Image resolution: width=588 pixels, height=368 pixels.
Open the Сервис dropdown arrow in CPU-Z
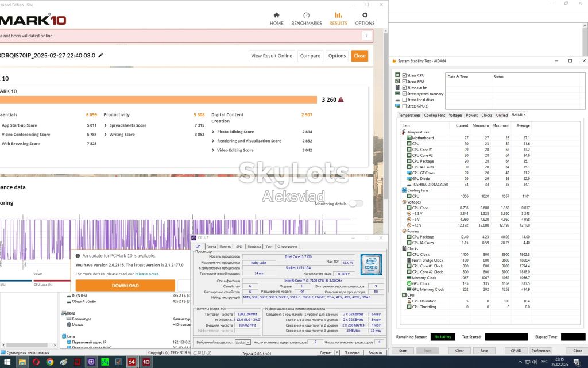[x=337, y=352]
